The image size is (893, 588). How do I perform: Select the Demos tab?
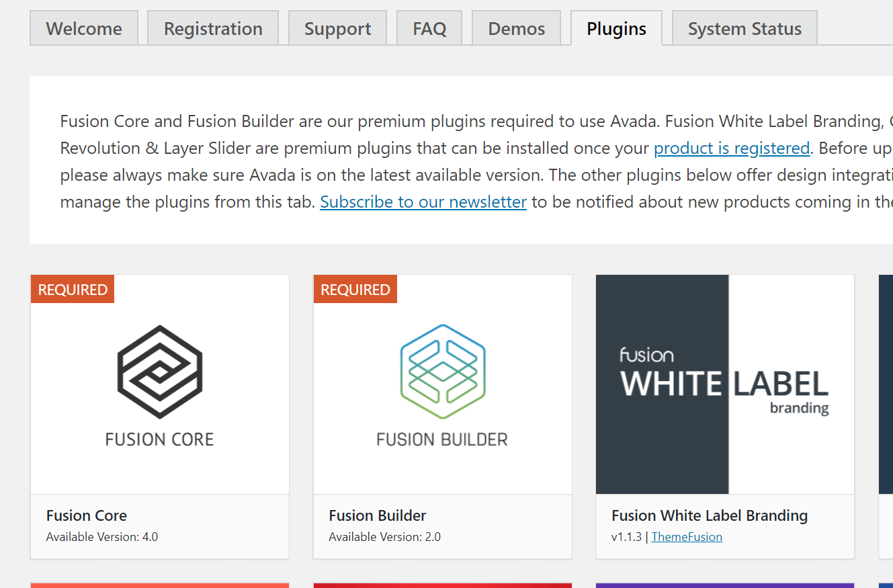516,29
